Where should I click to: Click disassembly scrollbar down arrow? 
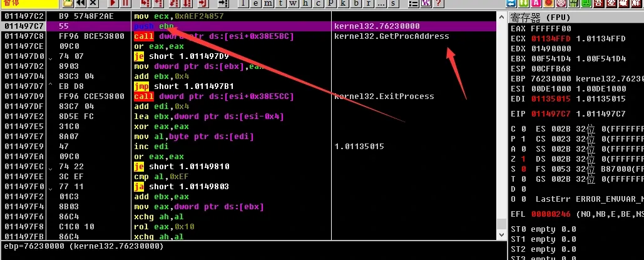502,234
